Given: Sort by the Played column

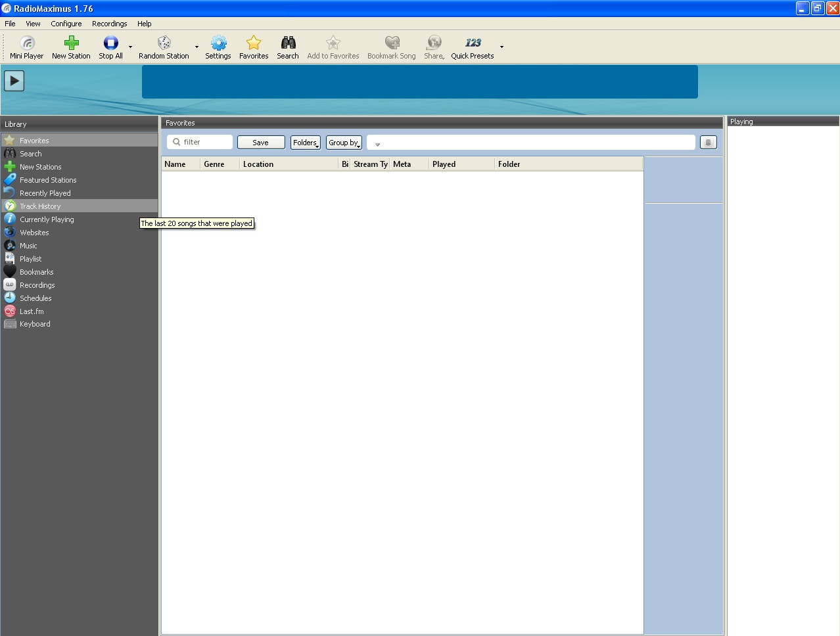Looking at the screenshot, I should [x=461, y=164].
